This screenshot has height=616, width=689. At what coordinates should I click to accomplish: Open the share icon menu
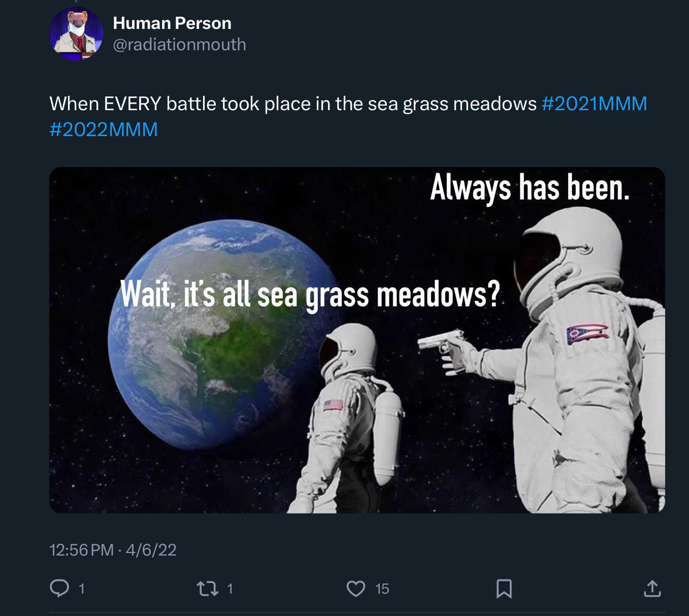coord(652,589)
